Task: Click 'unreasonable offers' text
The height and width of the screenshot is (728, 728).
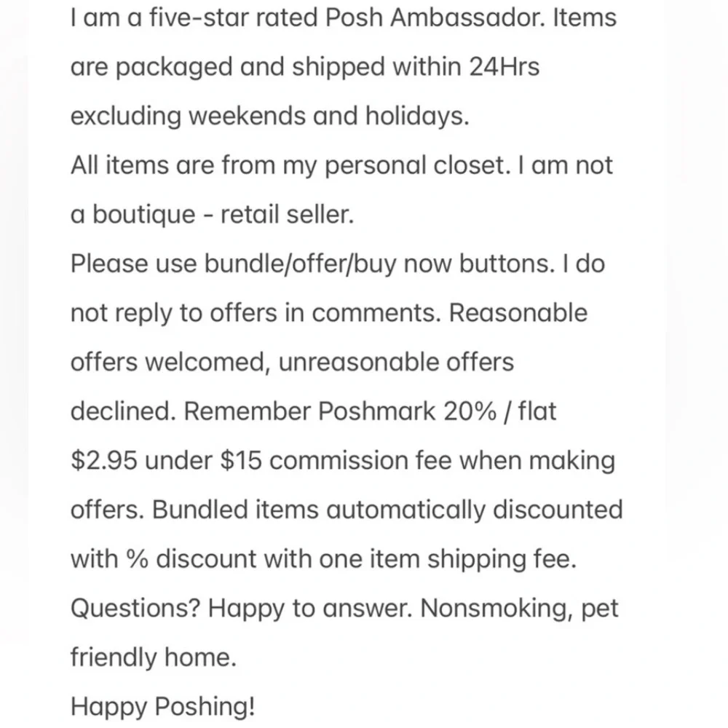Action: tap(396, 362)
